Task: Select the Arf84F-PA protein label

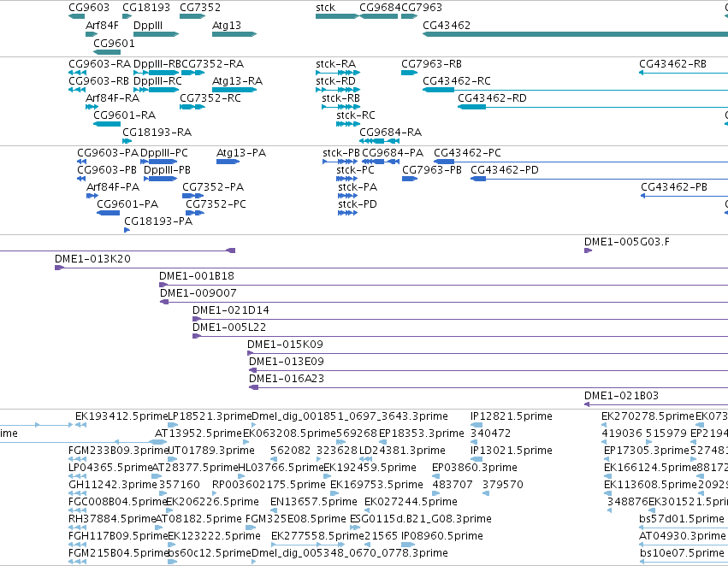Action: pyautogui.click(x=113, y=187)
